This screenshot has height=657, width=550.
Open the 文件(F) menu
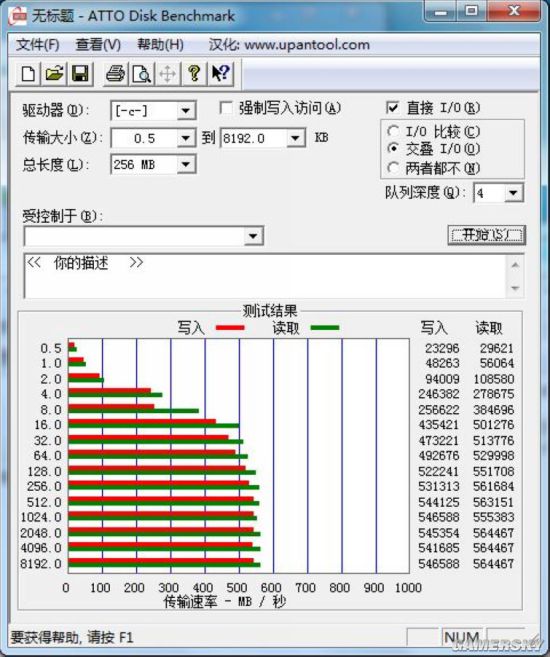[37, 44]
